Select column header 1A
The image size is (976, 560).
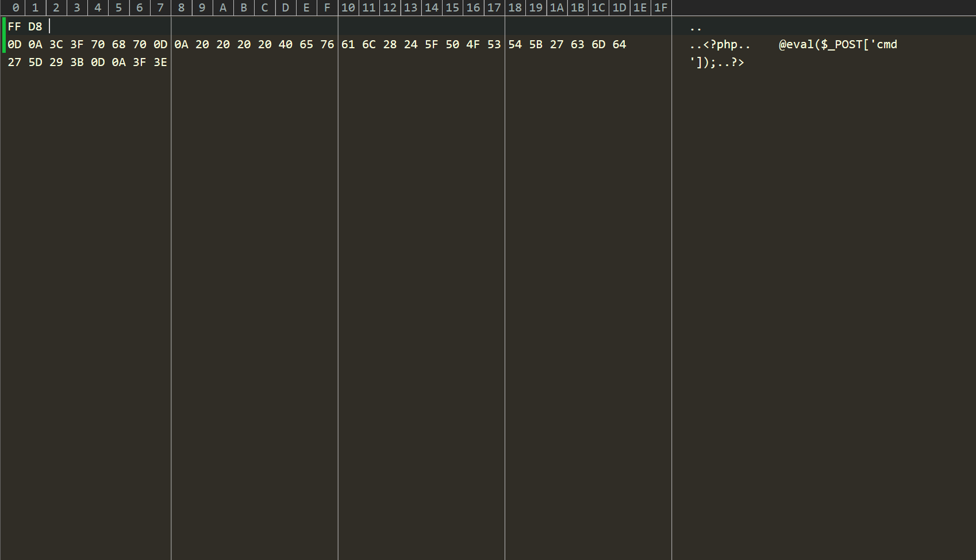[556, 7]
